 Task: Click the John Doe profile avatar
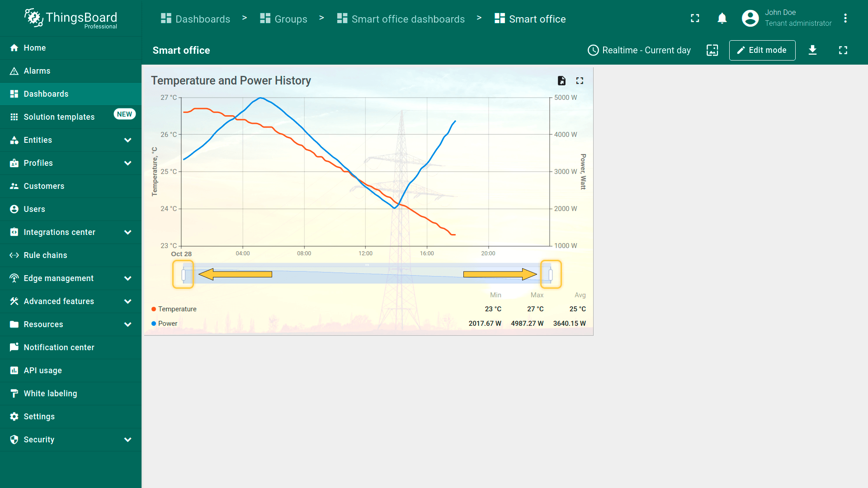point(750,19)
